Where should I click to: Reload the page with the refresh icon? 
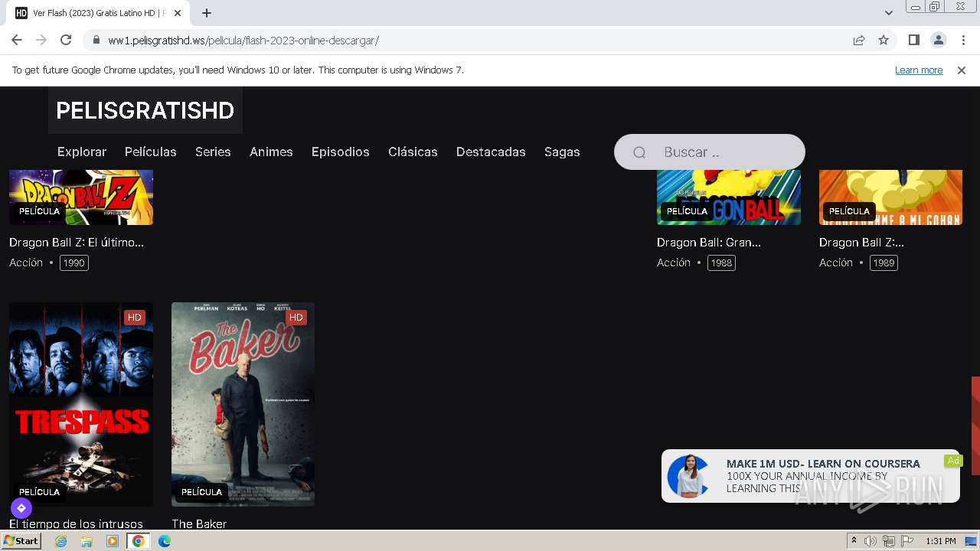66,40
